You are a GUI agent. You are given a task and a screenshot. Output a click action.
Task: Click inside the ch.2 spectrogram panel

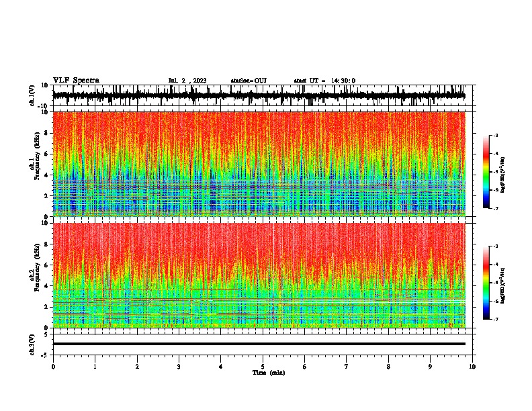pyautogui.click(x=259, y=275)
